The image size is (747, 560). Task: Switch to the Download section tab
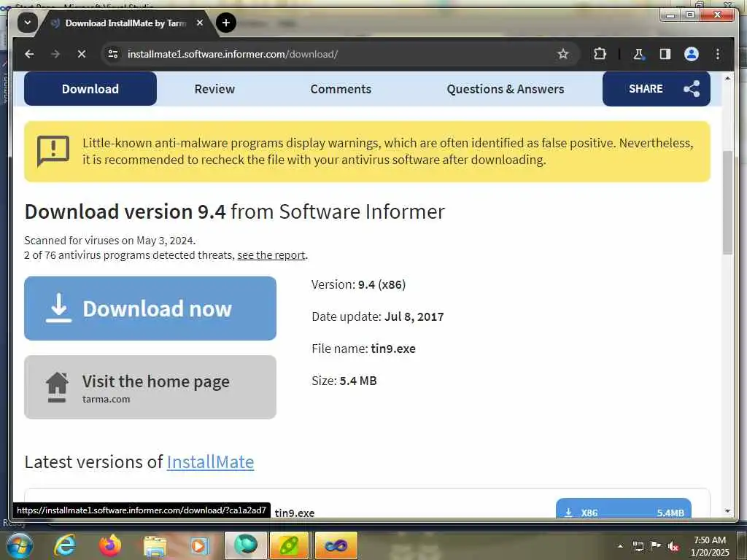[x=90, y=88]
